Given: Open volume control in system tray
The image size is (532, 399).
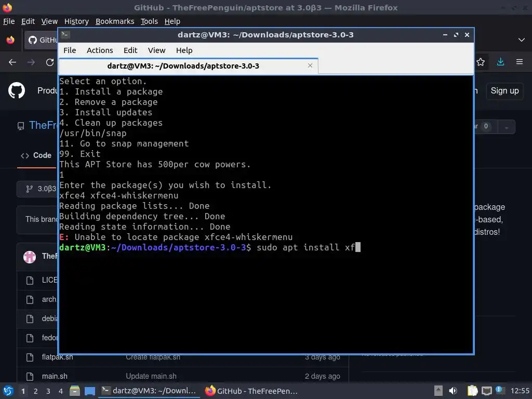Looking at the screenshot, I should pyautogui.click(x=453, y=391).
